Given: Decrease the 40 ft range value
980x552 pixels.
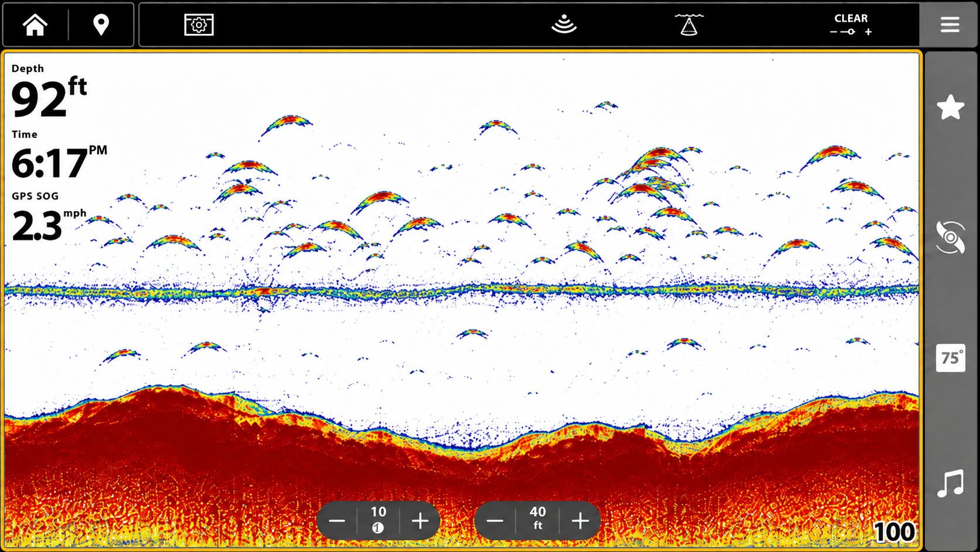Looking at the screenshot, I should pos(495,521).
